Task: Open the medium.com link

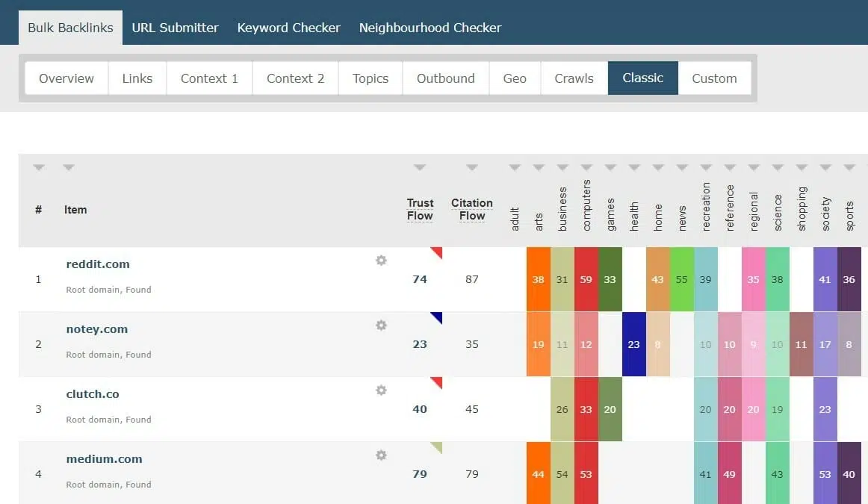Action: (104, 458)
